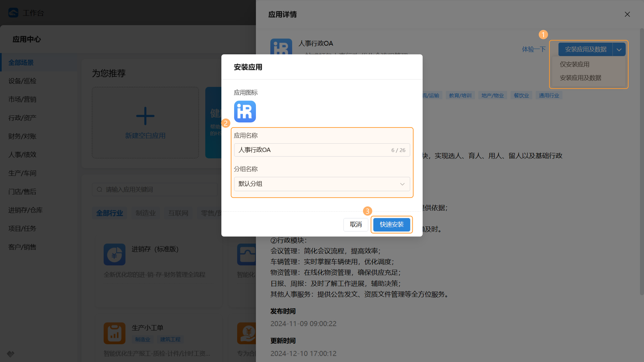
Task: Click the 建筑工程 tag on 生产小工单 card
Action: (170, 339)
